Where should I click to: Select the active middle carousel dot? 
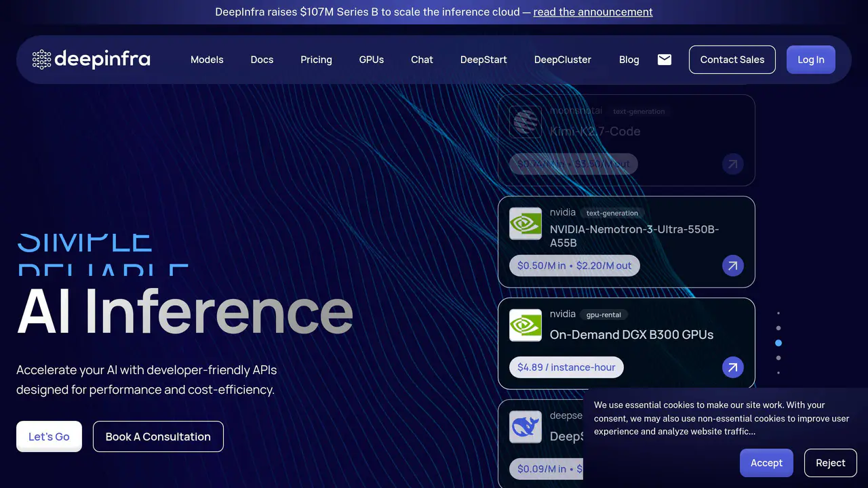[778, 343]
